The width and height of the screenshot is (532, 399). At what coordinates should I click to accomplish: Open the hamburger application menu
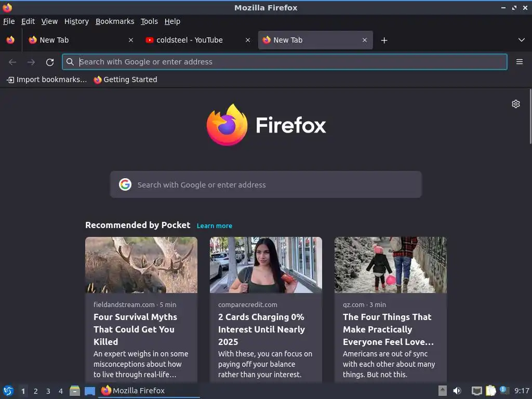tap(520, 62)
